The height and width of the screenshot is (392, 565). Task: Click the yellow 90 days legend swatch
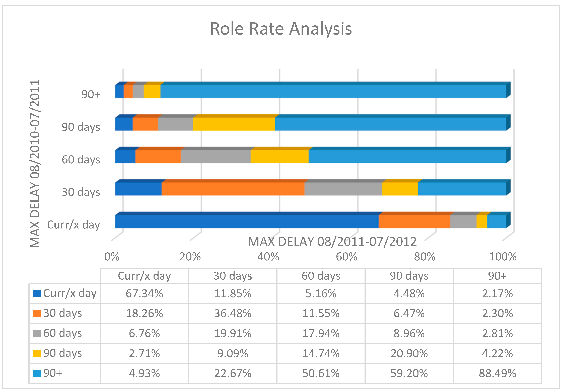37,353
